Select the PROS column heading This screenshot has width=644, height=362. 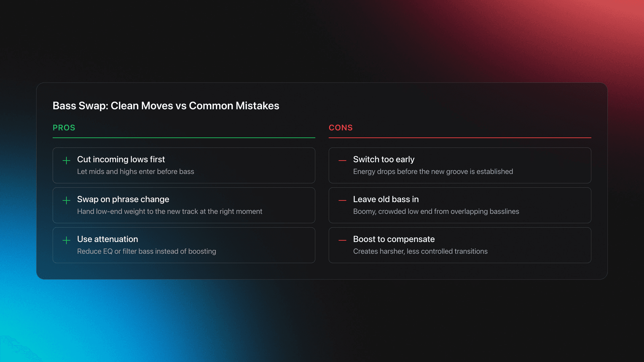click(64, 128)
